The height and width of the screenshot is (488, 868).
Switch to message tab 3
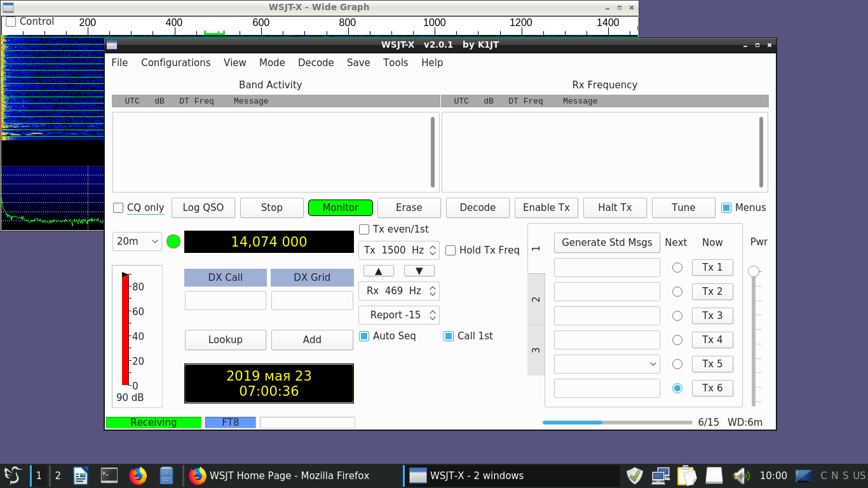pyautogui.click(x=536, y=350)
